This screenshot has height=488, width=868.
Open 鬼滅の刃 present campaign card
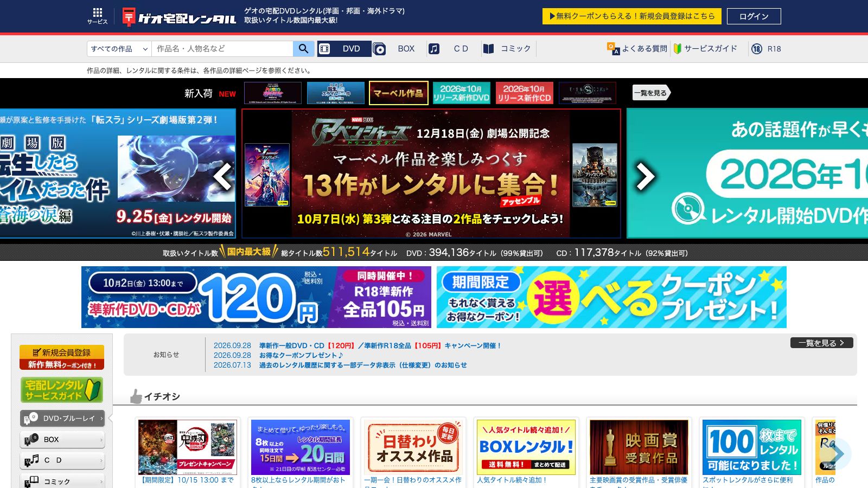[188, 447]
